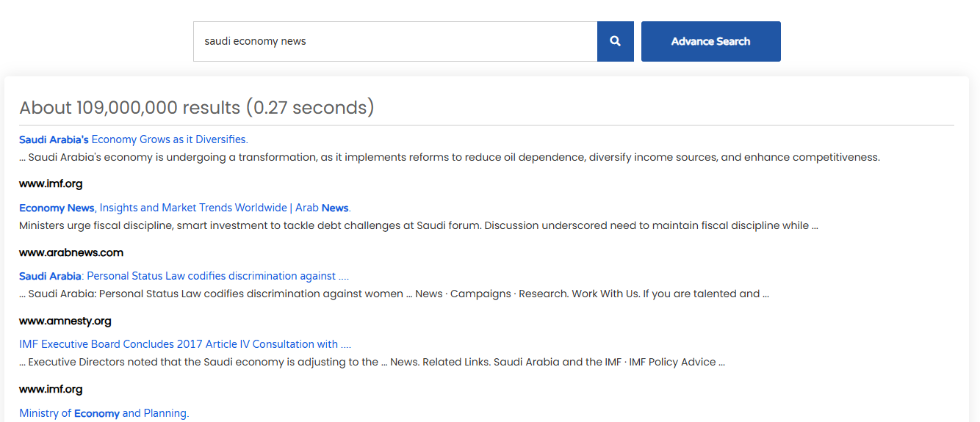The width and height of the screenshot is (980, 422).
Task: Click the 'About 109,000,000 results' count text
Action: (197, 107)
